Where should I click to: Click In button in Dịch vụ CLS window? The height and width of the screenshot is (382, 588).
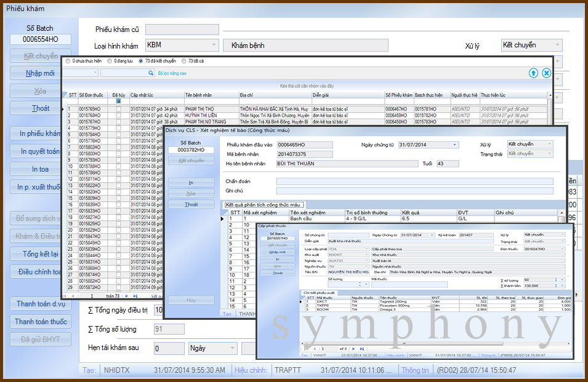[x=191, y=182]
